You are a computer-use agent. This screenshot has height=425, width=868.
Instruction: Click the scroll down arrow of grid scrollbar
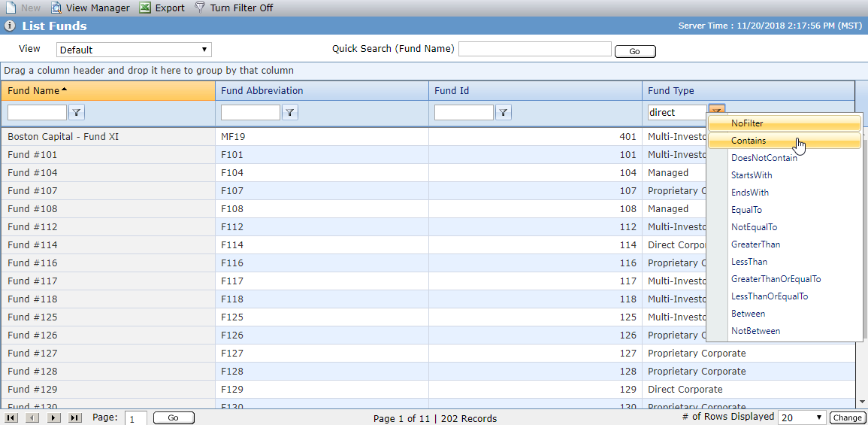click(x=861, y=403)
